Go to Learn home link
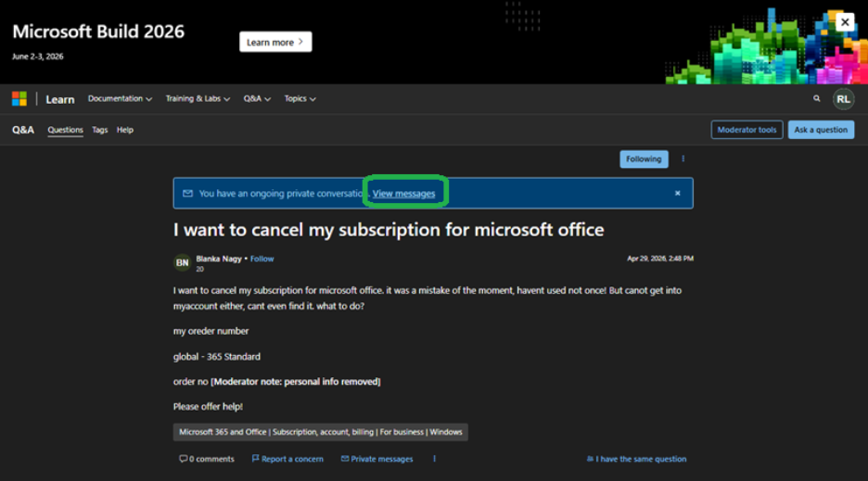Image resolution: width=868 pixels, height=481 pixels. point(59,100)
